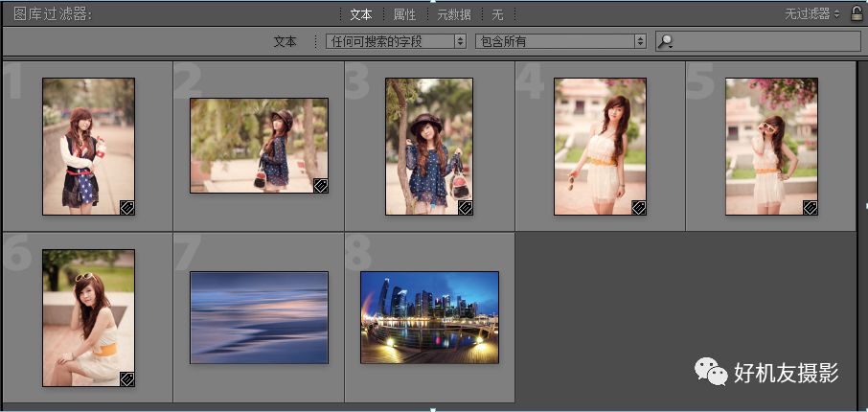The width and height of the screenshot is (868, 412).
Task: Toggle the filter lock padlock icon
Action: [x=857, y=13]
